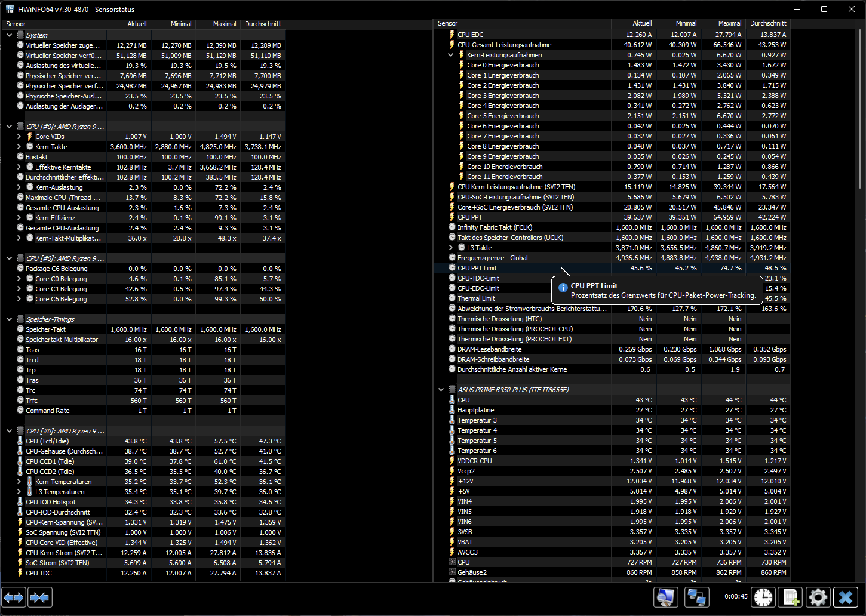Click the left Sensor column header
Screen dimensions: 866x616
(x=54, y=24)
